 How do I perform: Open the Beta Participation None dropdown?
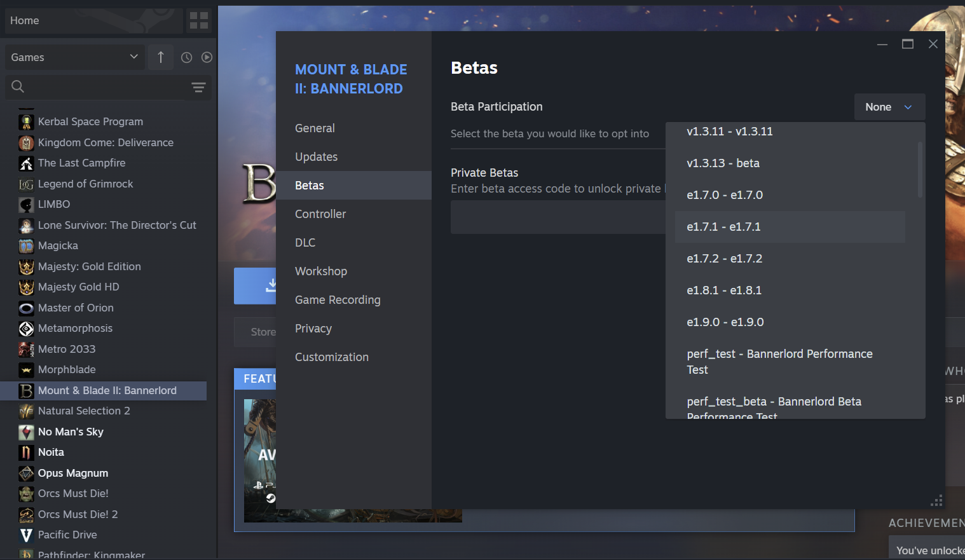[x=889, y=107]
